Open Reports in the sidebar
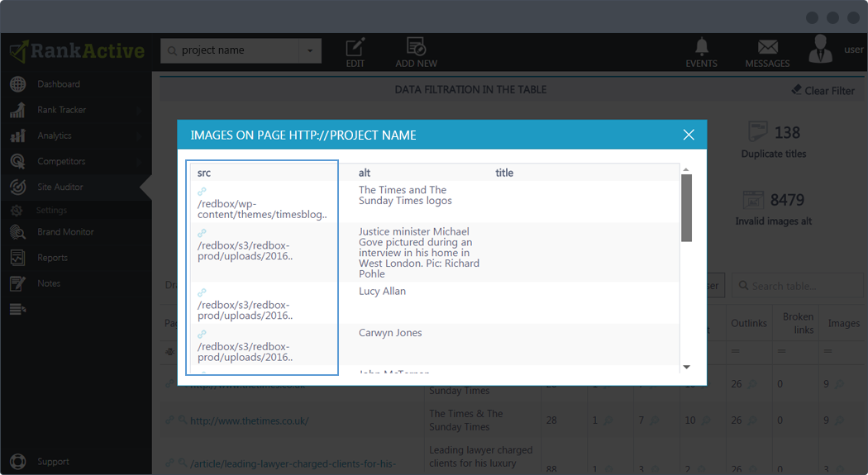The image size is (868, 475). (x=53, y=258)
